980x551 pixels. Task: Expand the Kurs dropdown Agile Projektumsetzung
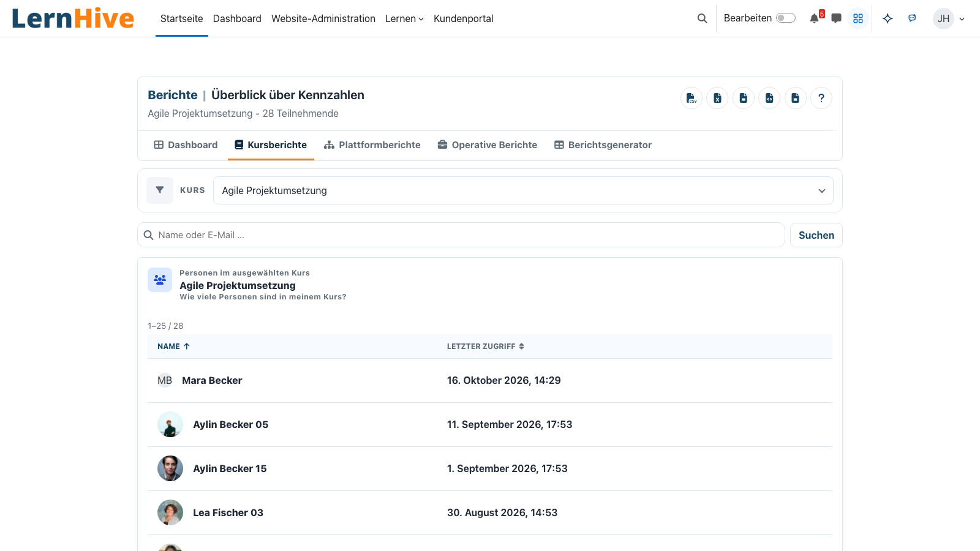point(523,190)
